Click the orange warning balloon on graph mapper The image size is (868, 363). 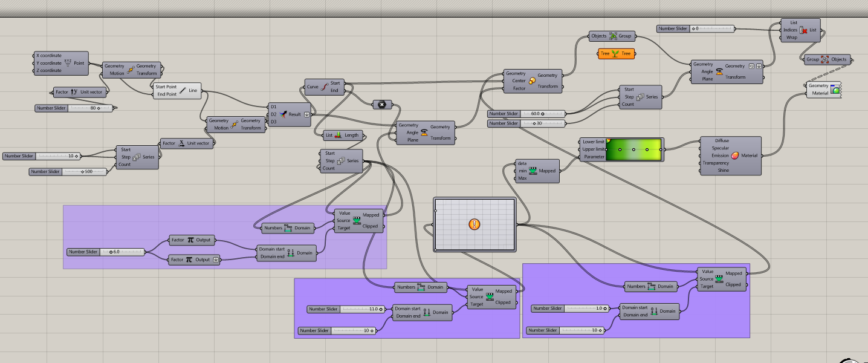(x=474, y=224)
